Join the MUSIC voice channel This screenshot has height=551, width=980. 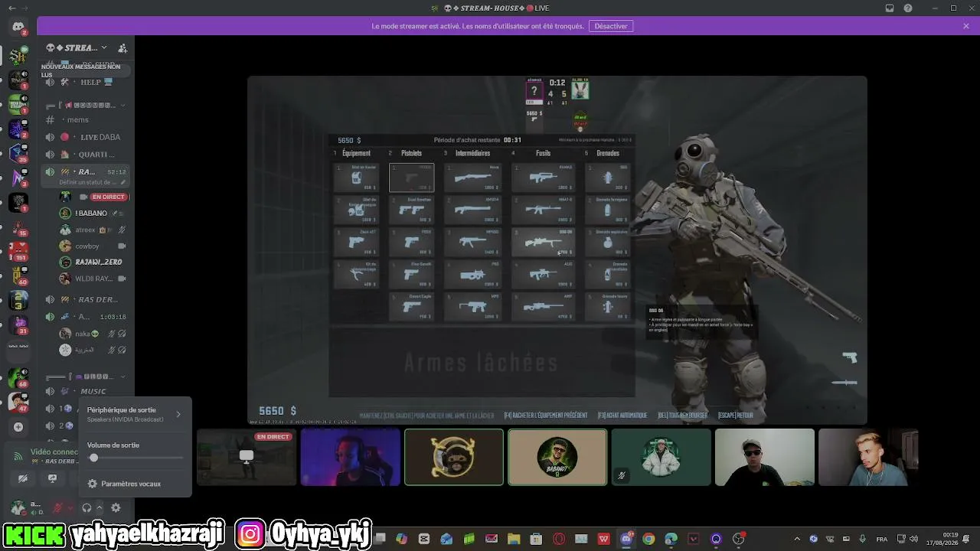coord(87,392)
